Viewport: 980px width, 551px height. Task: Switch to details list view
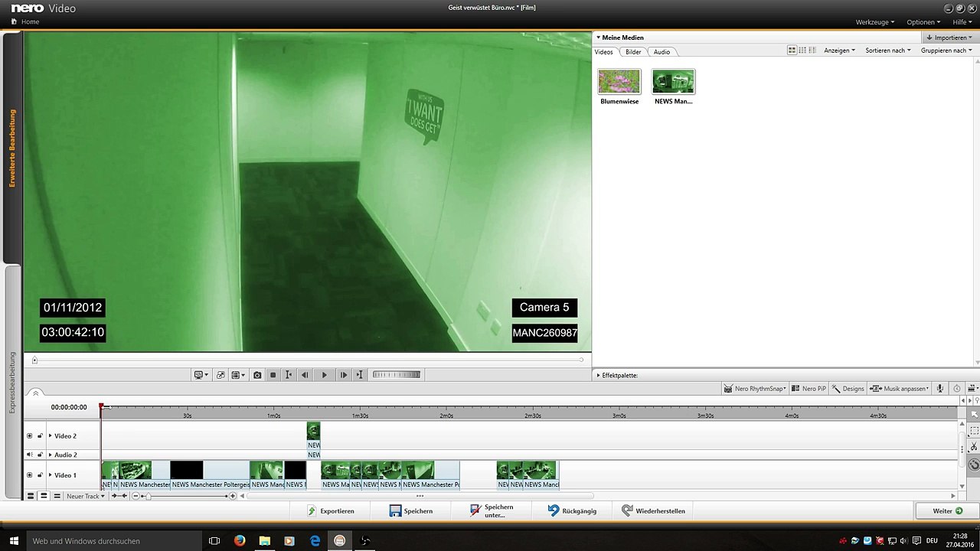click(812, 51)
